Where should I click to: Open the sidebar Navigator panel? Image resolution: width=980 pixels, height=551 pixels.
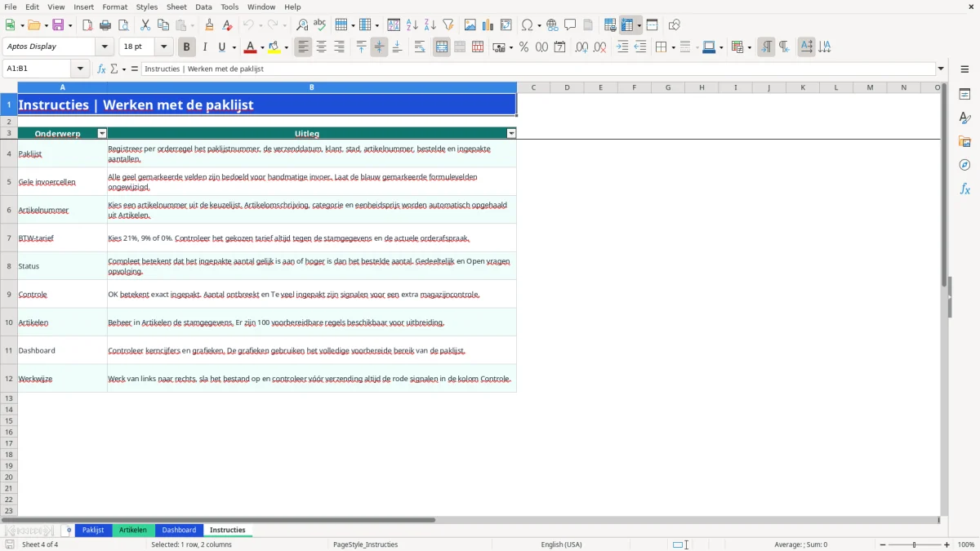click(964, 165)
